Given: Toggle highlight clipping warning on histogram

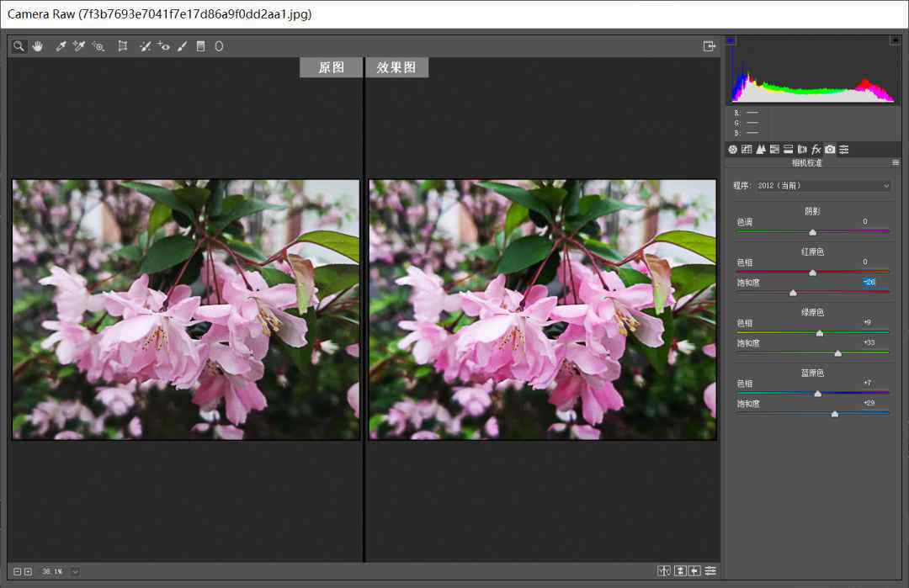Looking at the screenshot, I should [x=895, y=40].
